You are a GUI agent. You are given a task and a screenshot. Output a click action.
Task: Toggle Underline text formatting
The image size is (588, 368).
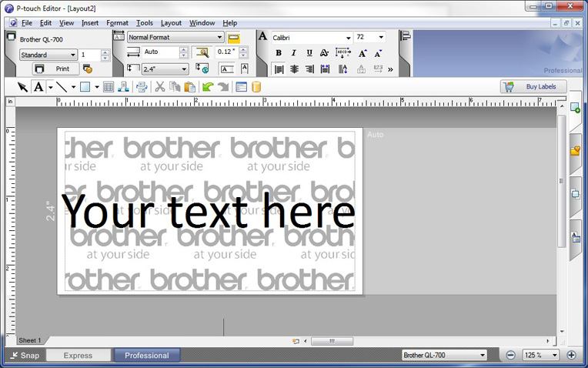pyautogui.click(x=309, y=53)
